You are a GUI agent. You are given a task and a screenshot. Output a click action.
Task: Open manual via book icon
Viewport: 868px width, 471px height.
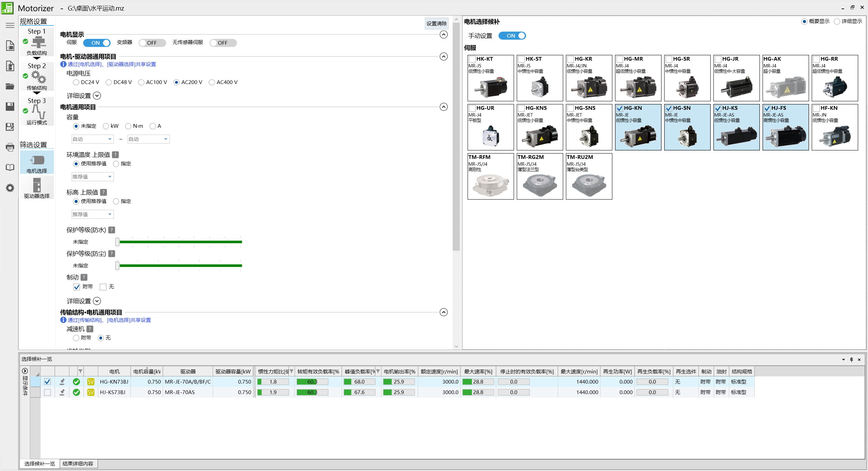(10, 167)
